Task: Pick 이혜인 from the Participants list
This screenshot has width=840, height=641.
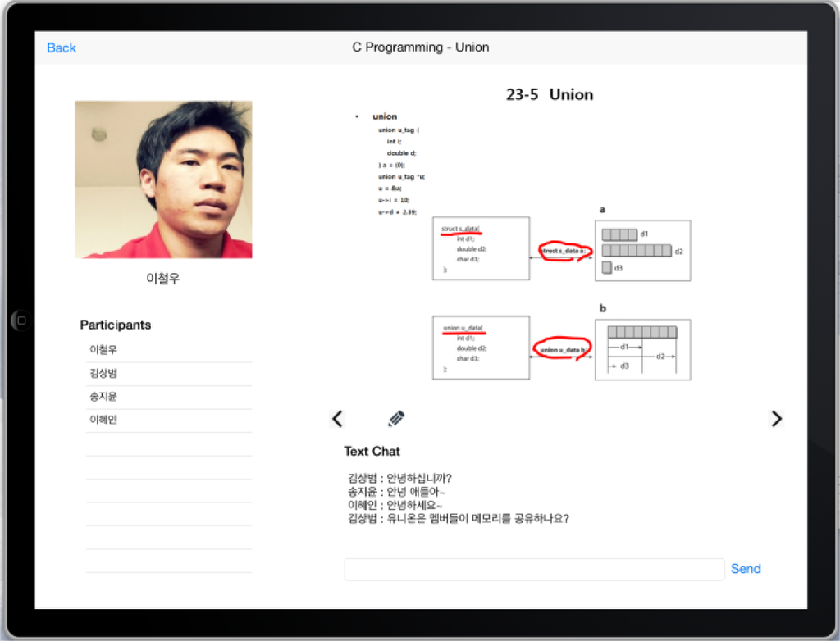Action: click(103, 420)
